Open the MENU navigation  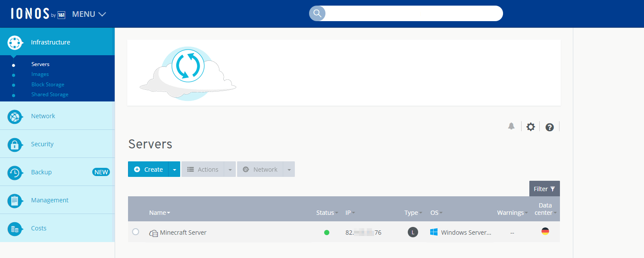pyautogui.click(x=88, y=13)
